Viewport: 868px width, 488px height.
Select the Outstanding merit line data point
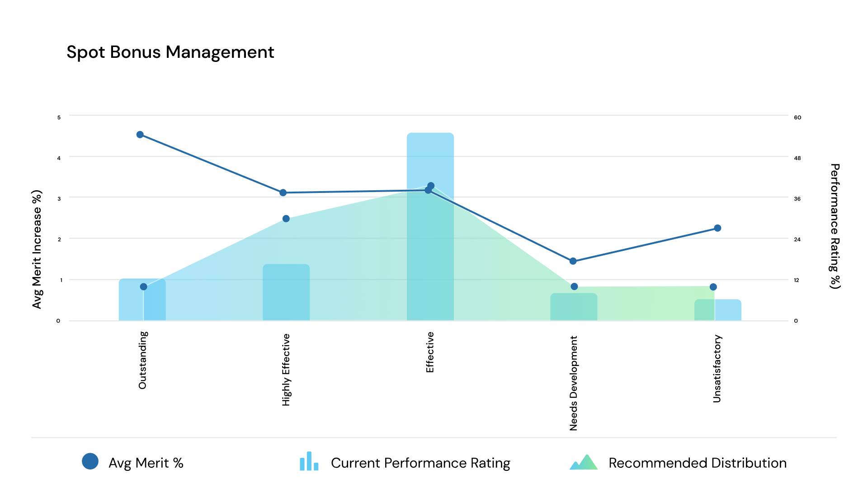pos(140,135)
